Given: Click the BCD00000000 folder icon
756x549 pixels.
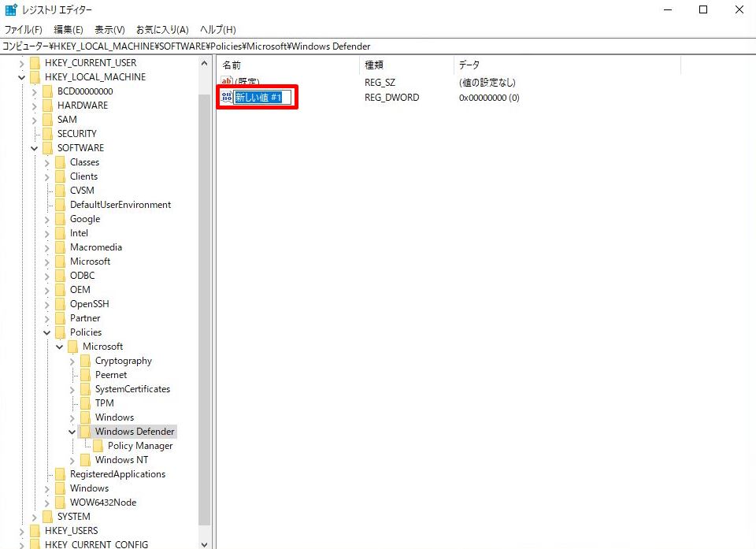Looking at the screenshot, I should pyautogui.click(x=48, y=91).
